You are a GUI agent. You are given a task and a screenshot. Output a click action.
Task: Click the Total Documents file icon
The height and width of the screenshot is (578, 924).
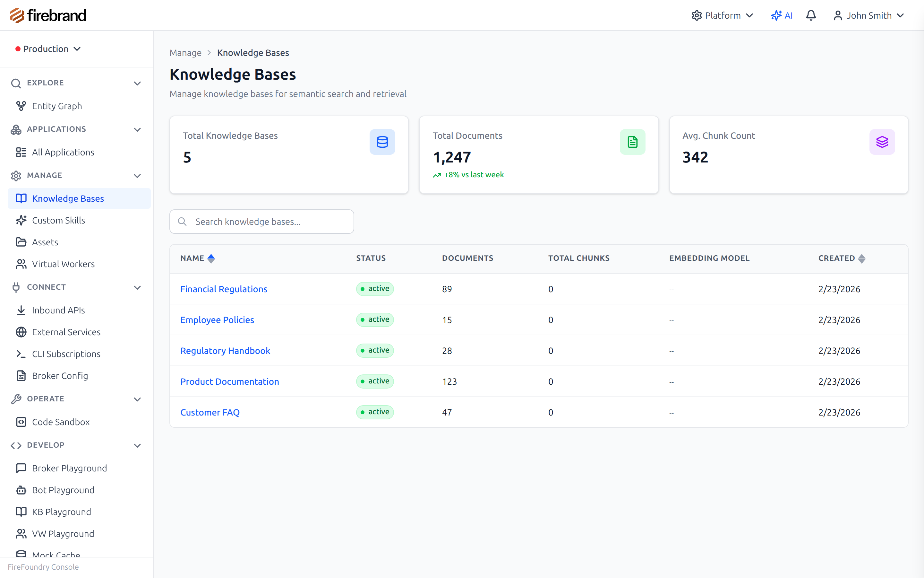click(632, 142)
